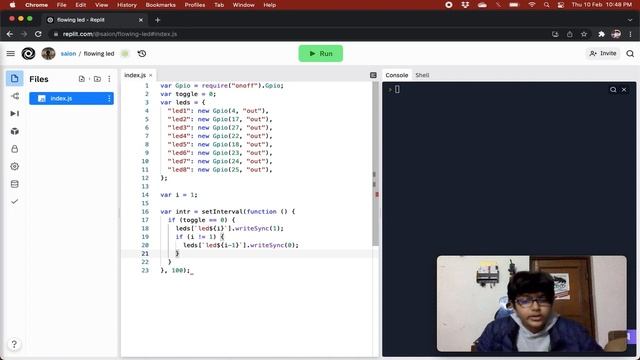The width and height of the screenshot is (640, 360).
Task: Open the Chrome extensions puzzle icon
Action: (x=601, y=34)
